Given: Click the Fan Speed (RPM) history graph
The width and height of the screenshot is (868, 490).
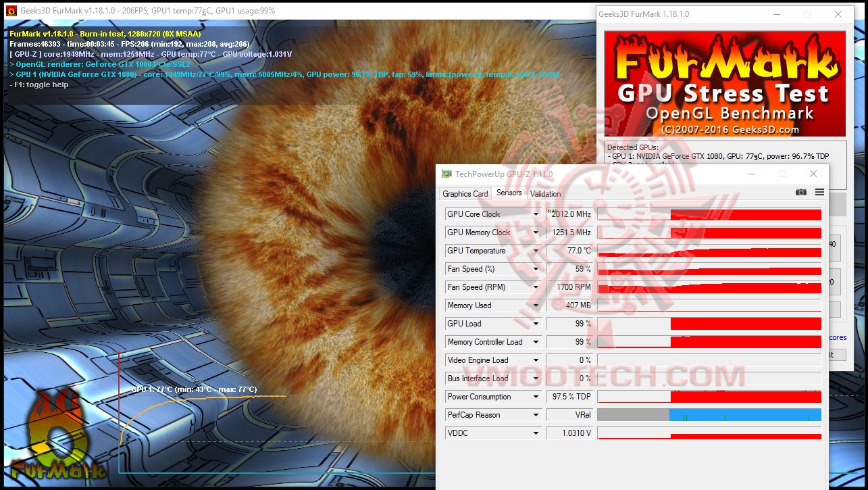Looking at the screenshot, I should pyautogui.click(x=709, y=287).
